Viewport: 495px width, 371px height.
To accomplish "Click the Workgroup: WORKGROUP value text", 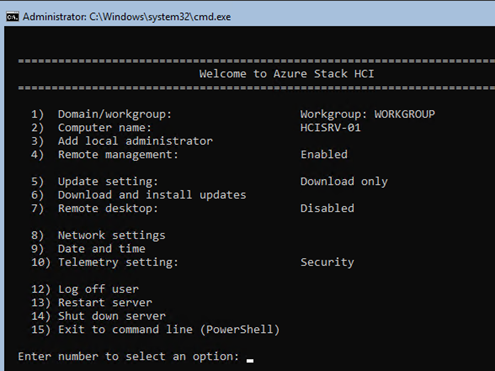I will pyautogui.click(x=368, y=114).
